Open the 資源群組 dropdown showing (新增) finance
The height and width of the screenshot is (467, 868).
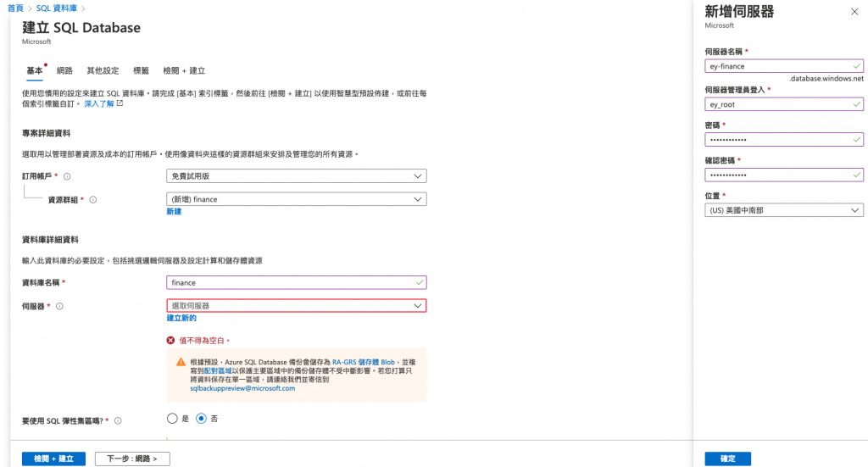point(296,199)
